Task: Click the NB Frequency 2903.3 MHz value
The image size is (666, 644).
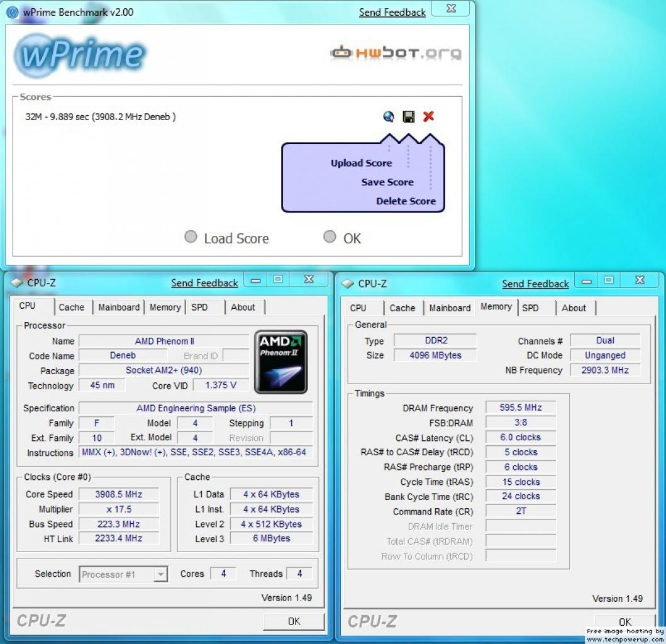Action: (605, 370)
